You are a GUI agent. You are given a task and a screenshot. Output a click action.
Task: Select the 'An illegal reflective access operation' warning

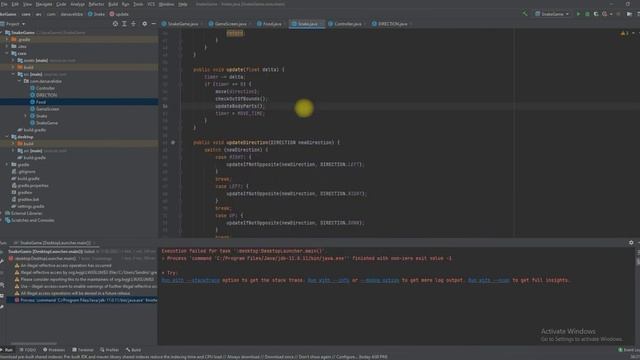point(65,265)
